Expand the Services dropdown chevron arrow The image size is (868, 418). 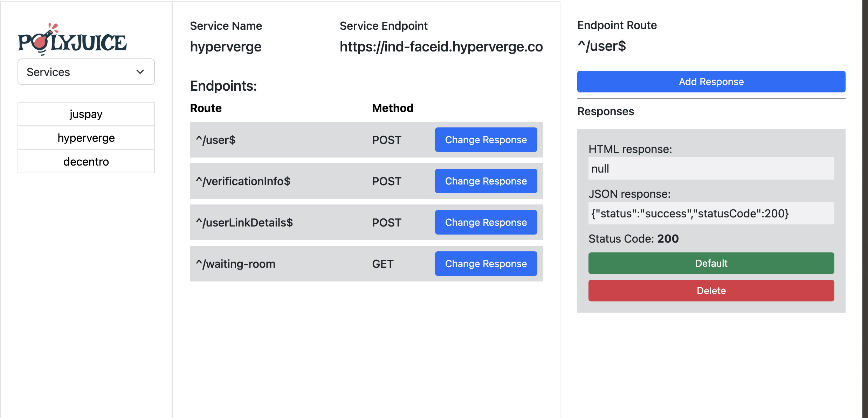140,72
